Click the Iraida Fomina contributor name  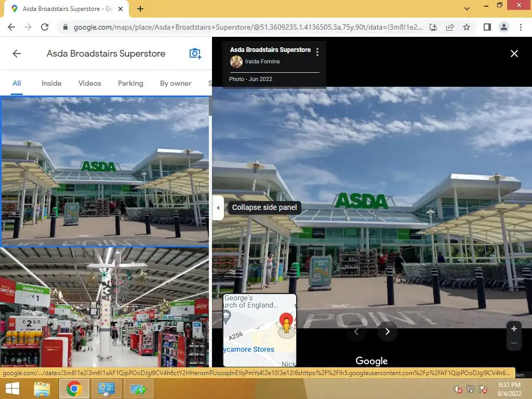point(262,61)
